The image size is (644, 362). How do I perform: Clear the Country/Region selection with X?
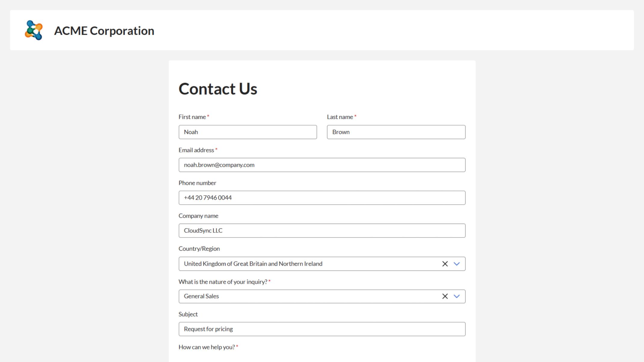click(x=445, y=264)
